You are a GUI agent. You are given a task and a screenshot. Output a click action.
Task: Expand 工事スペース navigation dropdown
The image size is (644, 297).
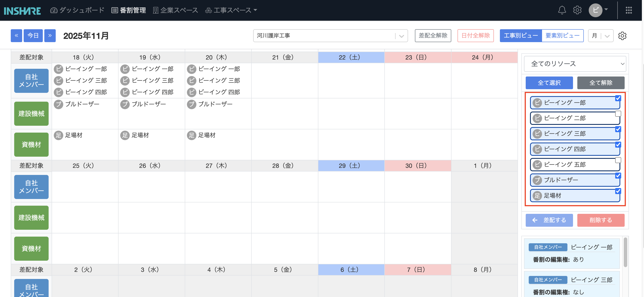[x=231, y=10]
